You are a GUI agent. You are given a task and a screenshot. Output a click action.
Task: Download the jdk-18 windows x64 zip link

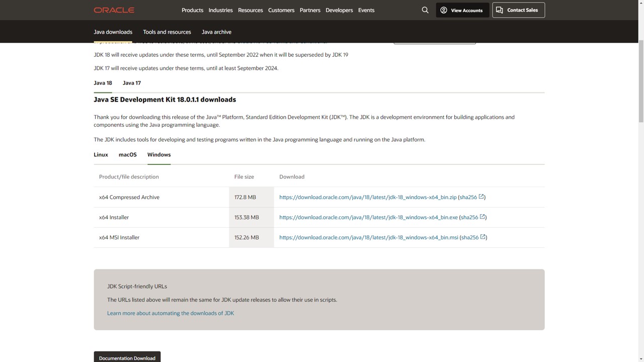click(368, 197)
